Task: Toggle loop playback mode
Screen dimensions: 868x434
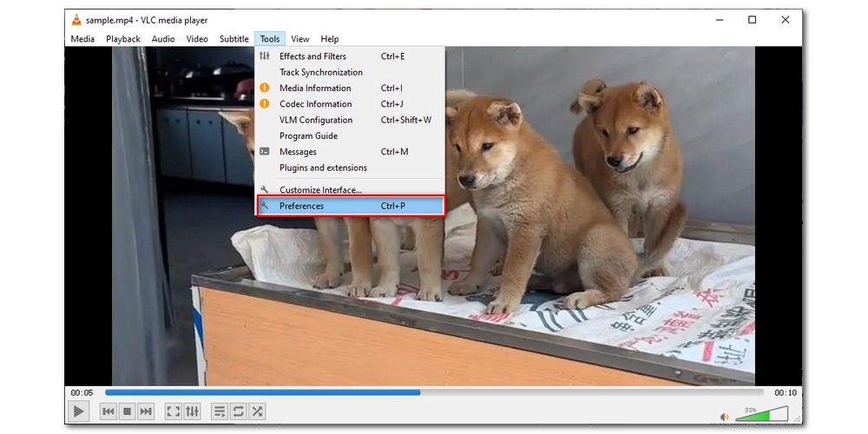Action: [x=238, y=411]
